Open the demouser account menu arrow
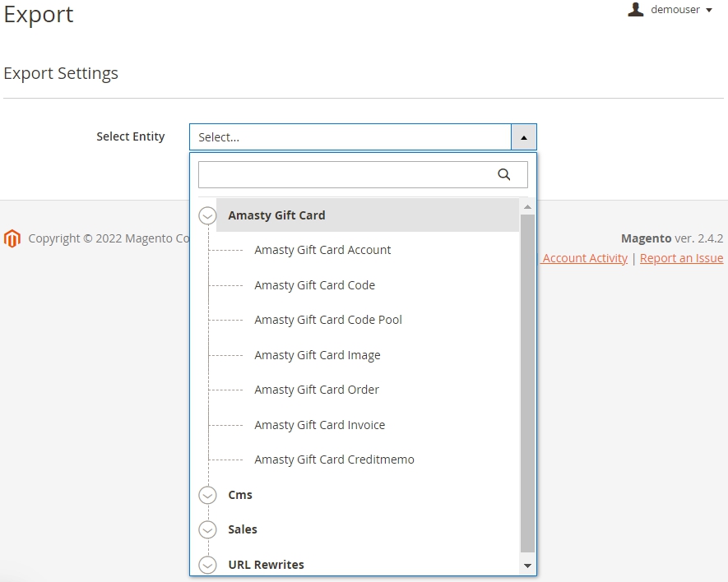This screenshot has width=728, height=582. pyautogui.click(x=709, y=10)
